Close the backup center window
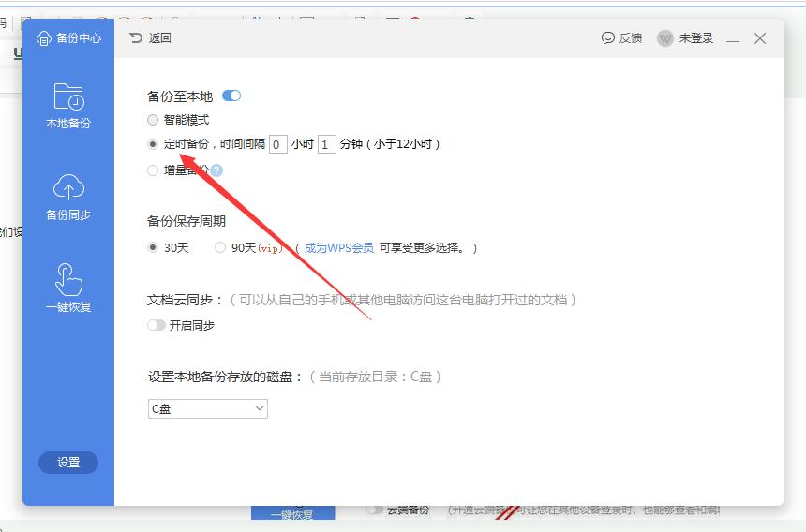The height and width of the screenshot is (532, 806). [760, 38]
